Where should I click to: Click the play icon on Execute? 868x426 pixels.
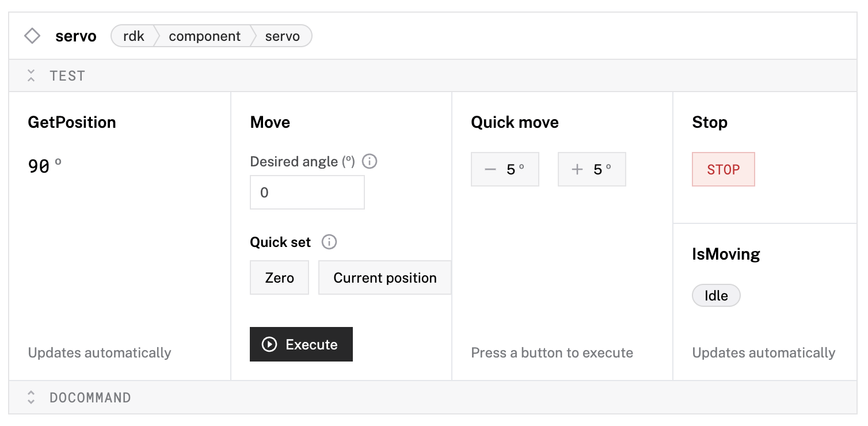click(x=269, y=345)
